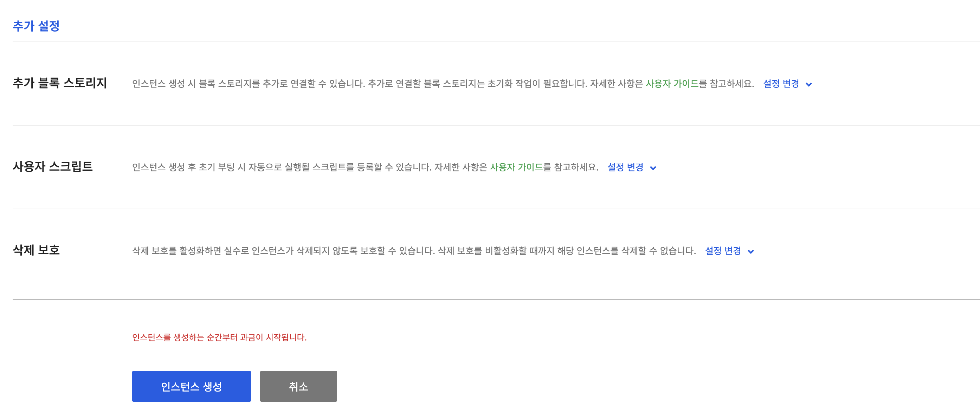Image resolution: width=980 pixels, height=420 pixels.
Task: Expand the 사용자 스크립트 chevron arrow
Action: click(653, 168)
